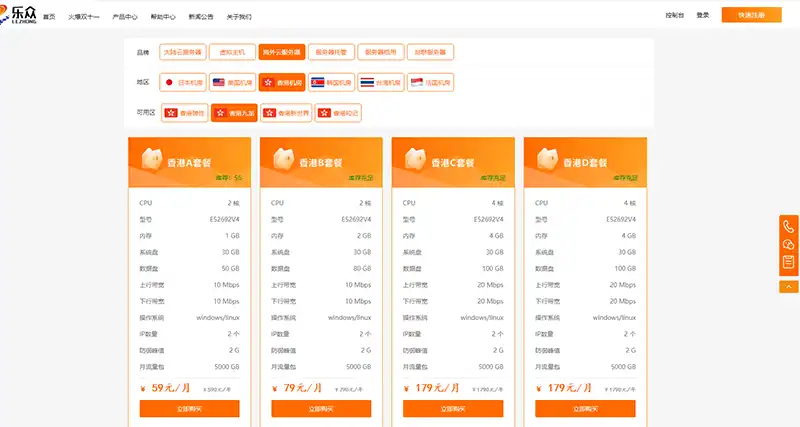Image resolution: width=800 pixels, height=427 pixels.
Task: Click the US flag icon in region row
Action: click(x=218, y=82)
